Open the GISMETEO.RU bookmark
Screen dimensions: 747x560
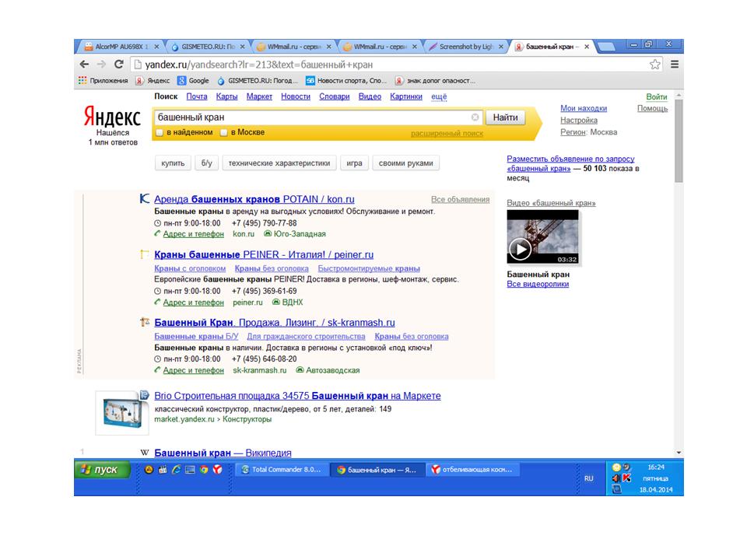(258, 80)
